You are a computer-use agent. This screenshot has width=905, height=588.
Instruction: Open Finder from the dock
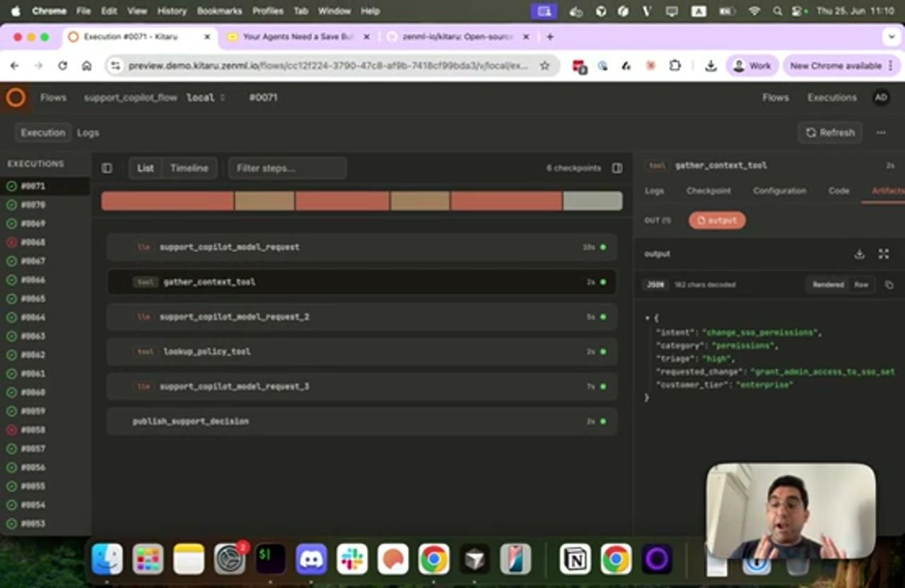(x=107, y=560)
